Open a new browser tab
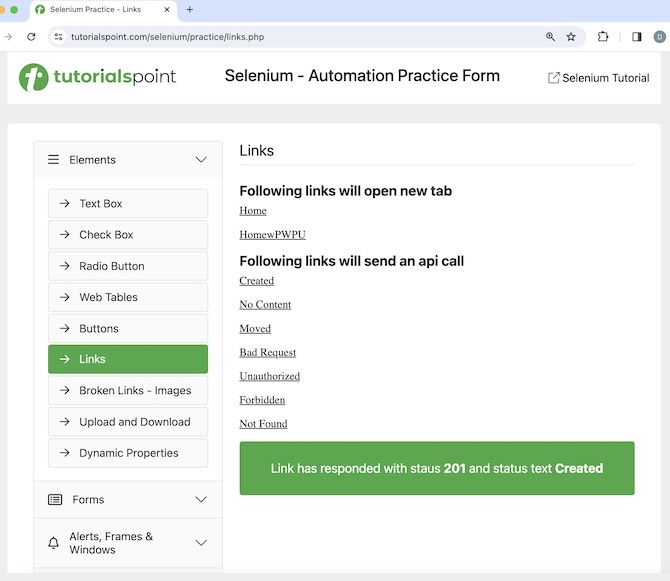This screenshot has height=581, width=670. 190,10
